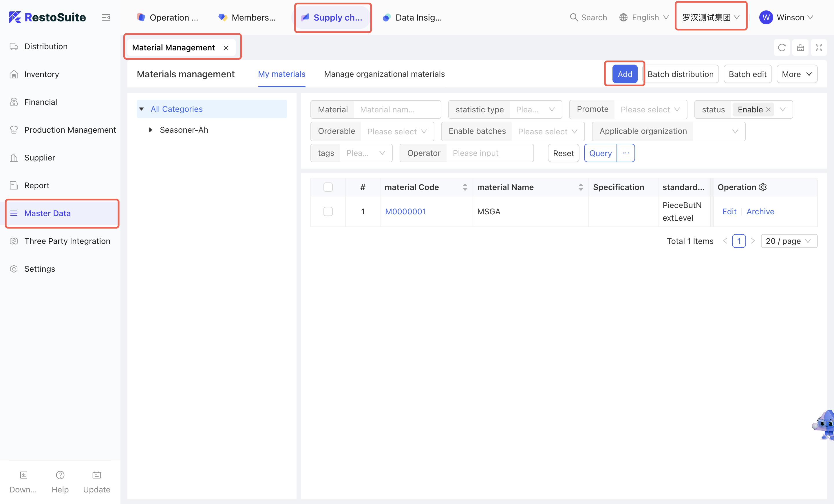Click the mascot assistant icon

[824, 424]
